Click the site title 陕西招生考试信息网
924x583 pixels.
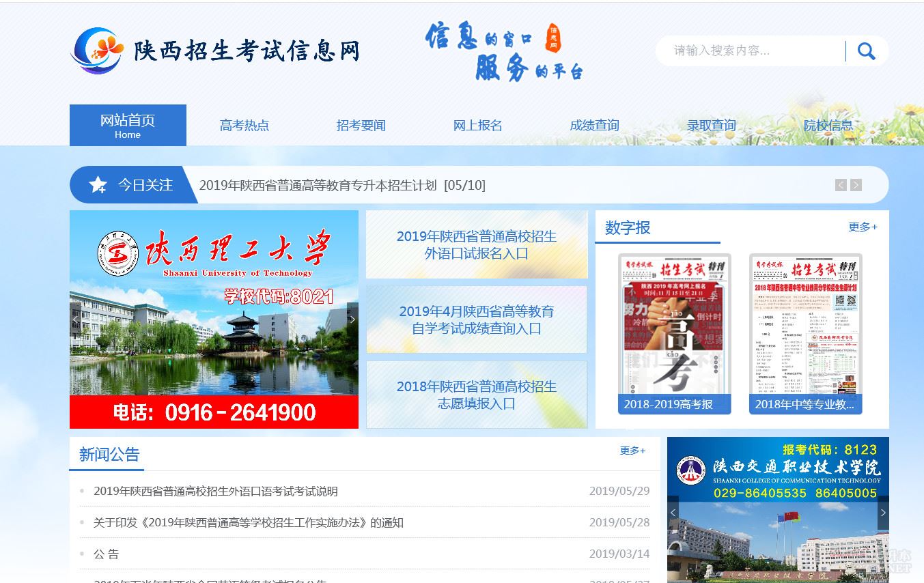[x=247, y=51]
